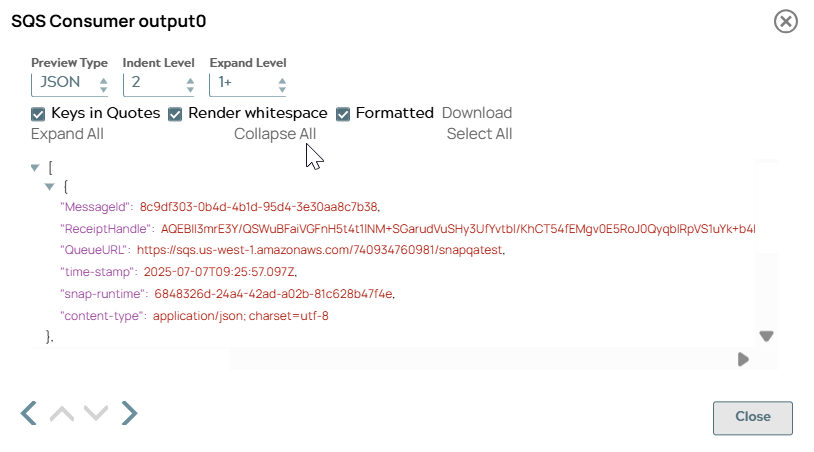Click the down chevron navigation arrow

pyautogui.click(x=96, y=414)
